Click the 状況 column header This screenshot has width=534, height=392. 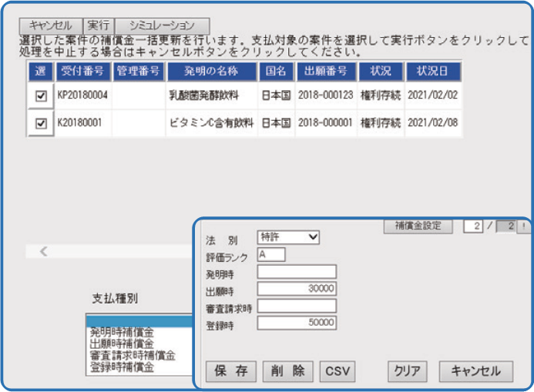tap(381, 72)
